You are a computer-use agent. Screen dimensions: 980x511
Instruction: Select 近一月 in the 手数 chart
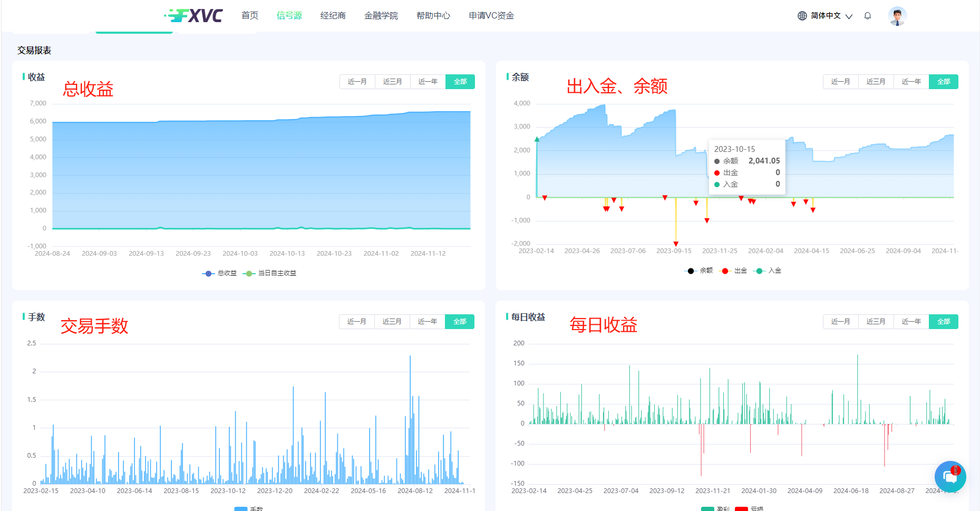[357, 322]
